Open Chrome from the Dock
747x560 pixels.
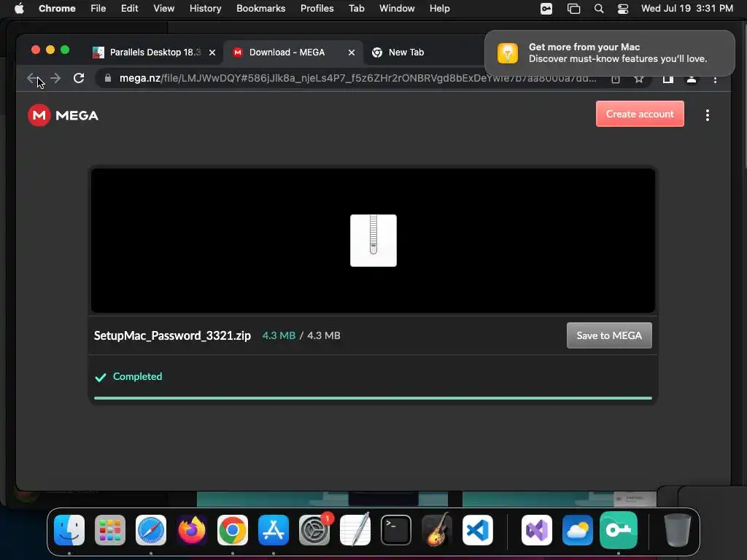233,530
